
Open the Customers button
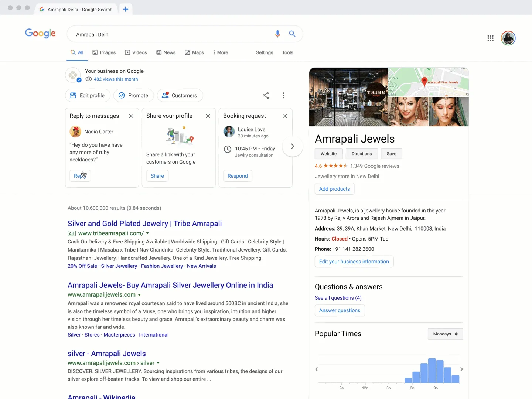tap(180, 95)
